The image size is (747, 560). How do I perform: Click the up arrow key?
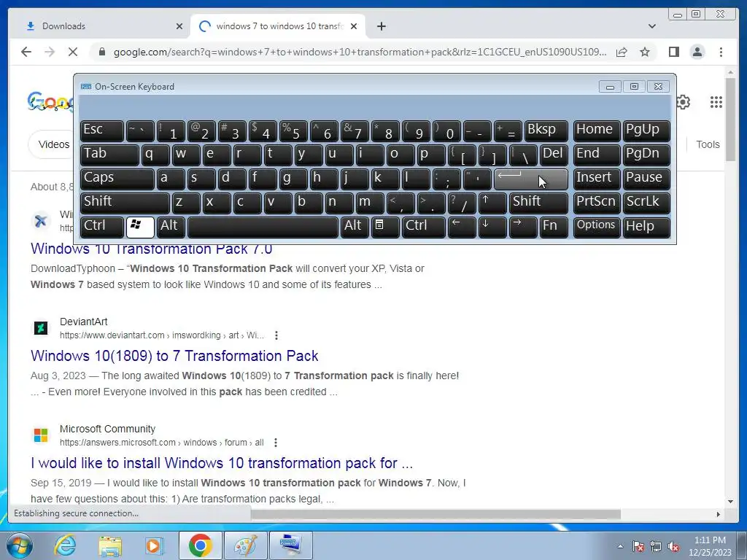tap(492, 203)
